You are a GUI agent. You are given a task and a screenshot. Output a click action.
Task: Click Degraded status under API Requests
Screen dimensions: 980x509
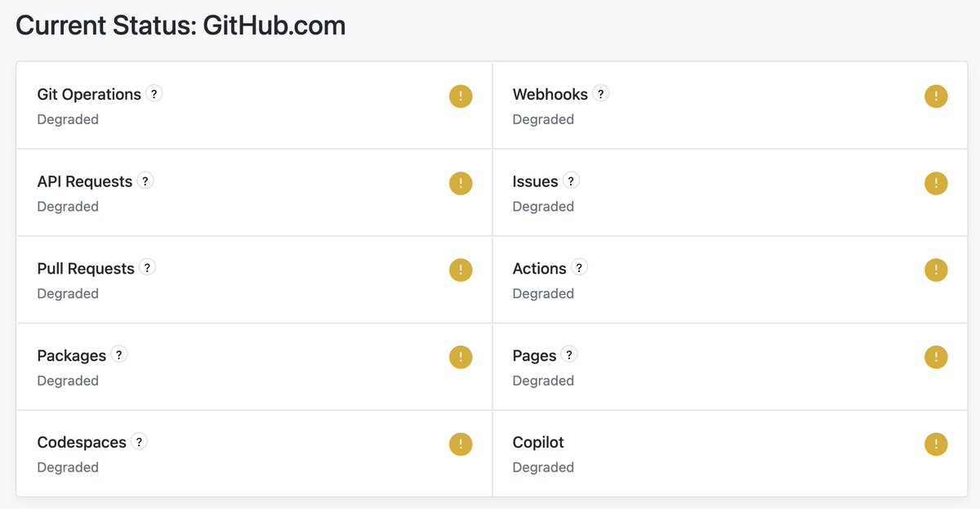pyautogui.click(x=68, y=207)
